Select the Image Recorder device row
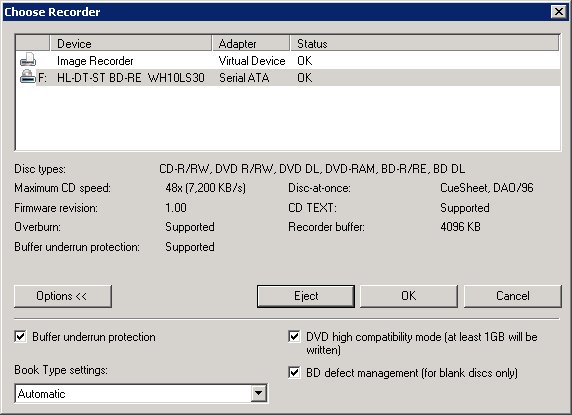572x415 pixels. (287, 61)
